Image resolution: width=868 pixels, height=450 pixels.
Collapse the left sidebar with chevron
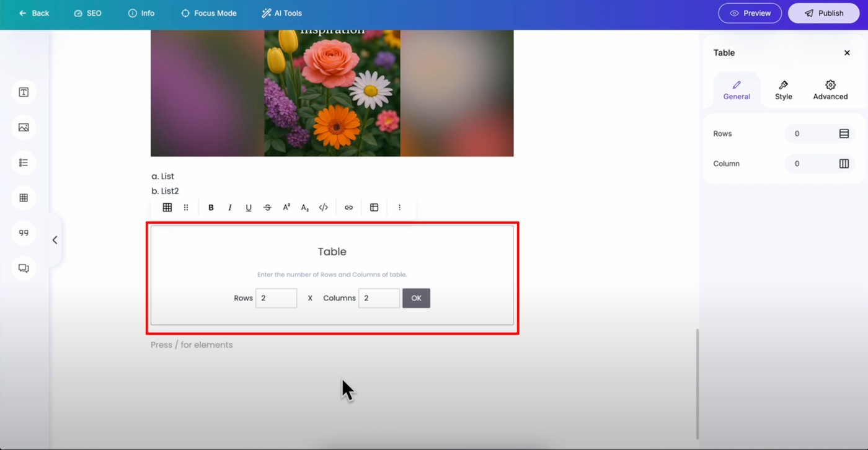click(x=55, y=240)
